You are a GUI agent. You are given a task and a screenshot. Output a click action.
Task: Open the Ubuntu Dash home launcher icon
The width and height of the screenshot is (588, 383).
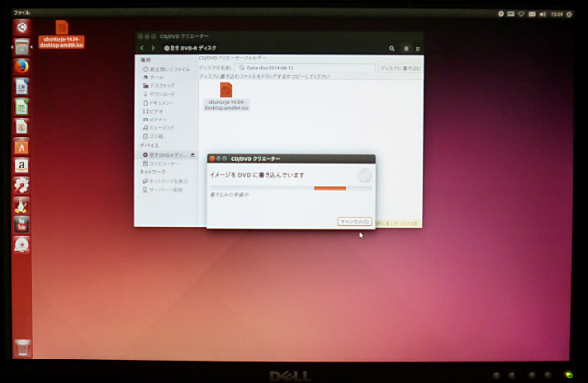click(22, 27)
